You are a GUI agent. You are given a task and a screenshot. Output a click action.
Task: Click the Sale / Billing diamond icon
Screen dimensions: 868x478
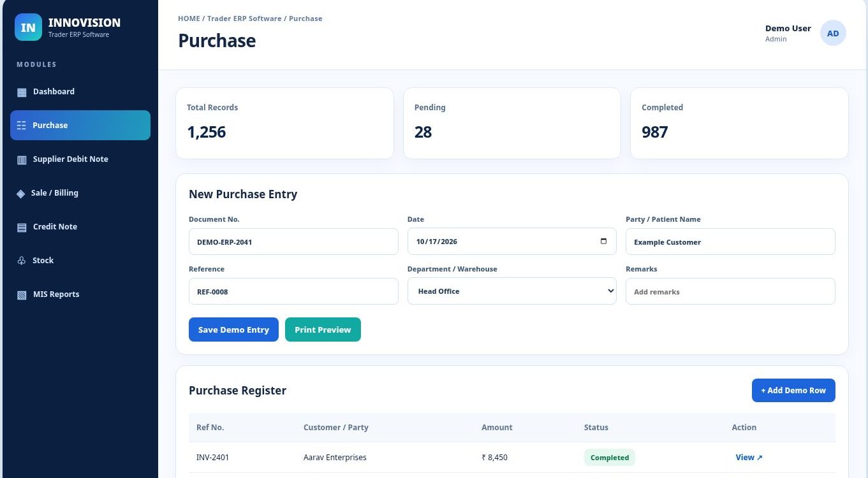click(x=21, y=193)
